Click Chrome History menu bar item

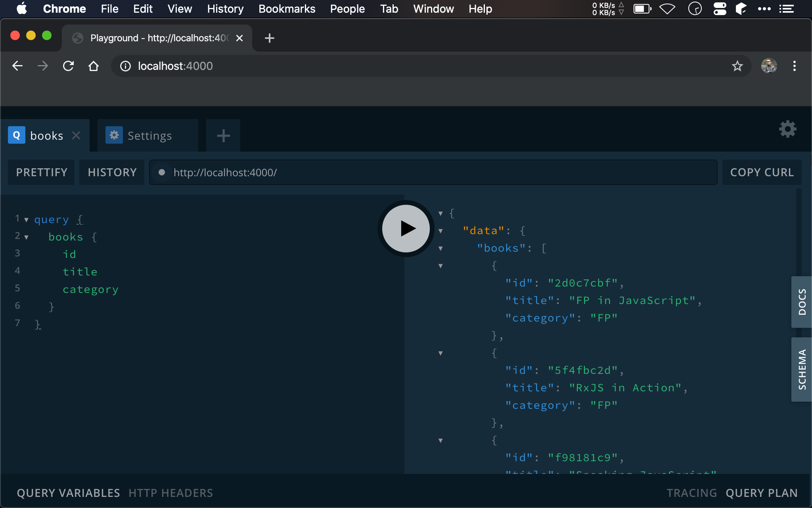click(224, 8)
